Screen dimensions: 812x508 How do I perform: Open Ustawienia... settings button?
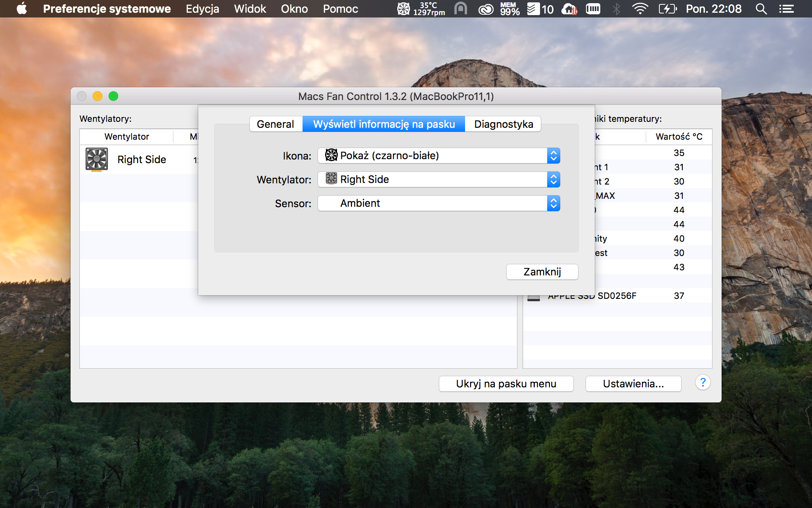point(633,384)
